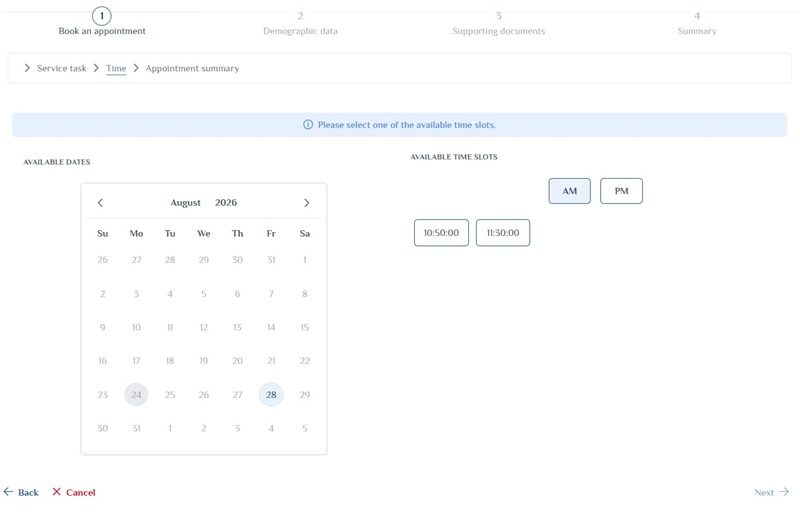
Task: Select step 4 Summary
Action: (697, 23)
